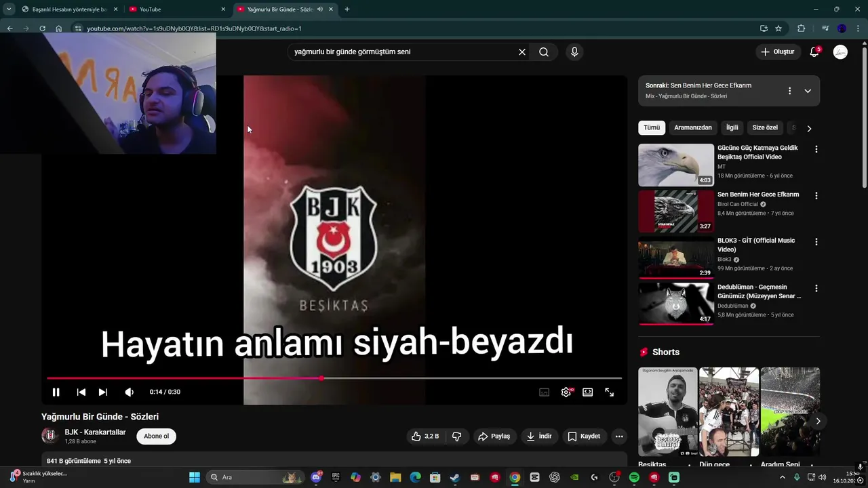Show more filter chips arrow
This screenshot has width=868, height=488.
(809, 128)
